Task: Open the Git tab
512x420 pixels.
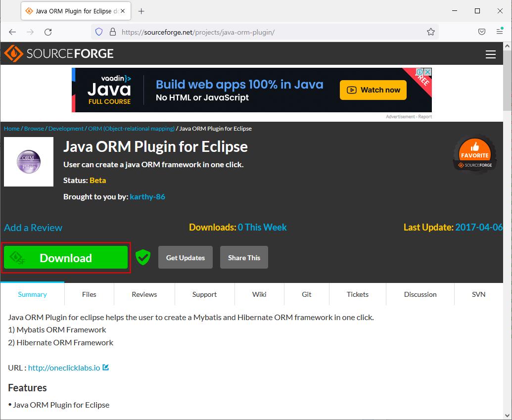Action: 307,294
